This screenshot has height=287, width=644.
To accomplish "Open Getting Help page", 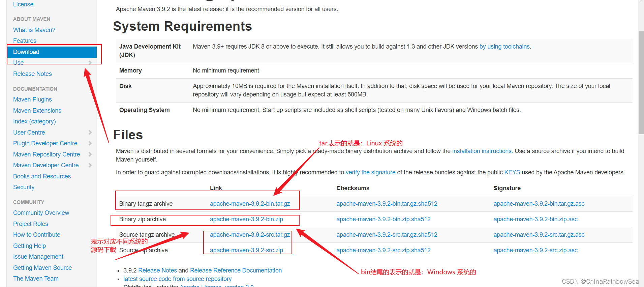I will tap(29, 246).
